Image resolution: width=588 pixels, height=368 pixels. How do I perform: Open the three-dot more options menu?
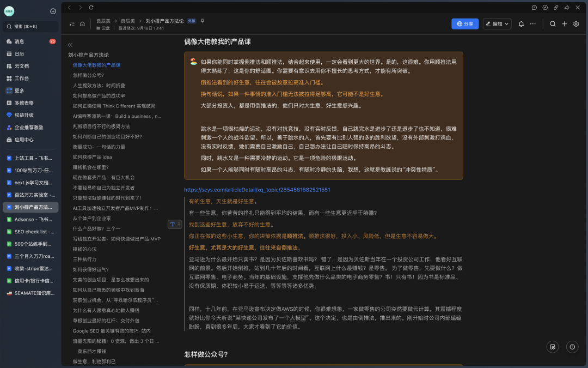point(533,23)
